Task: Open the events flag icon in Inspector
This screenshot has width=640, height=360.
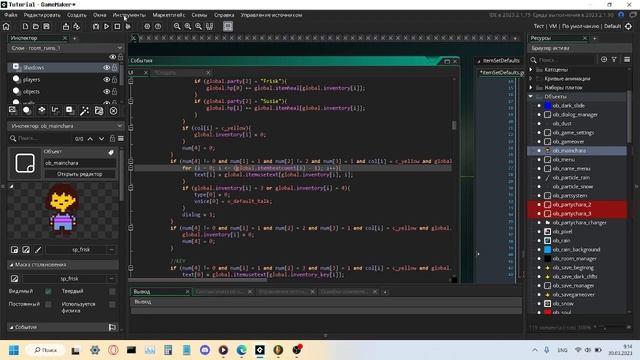Action: 112,327
